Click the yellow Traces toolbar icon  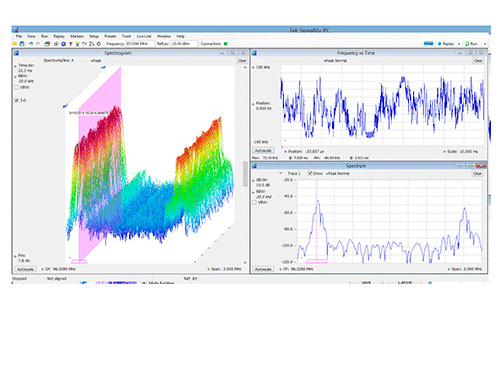[x=77, y=44]
